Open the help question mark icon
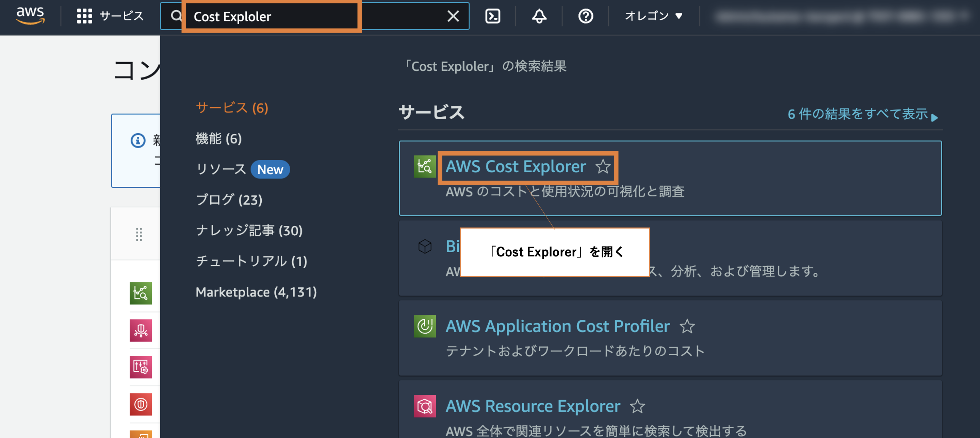This screenshot has width=980, height=438. pos(586,16)
